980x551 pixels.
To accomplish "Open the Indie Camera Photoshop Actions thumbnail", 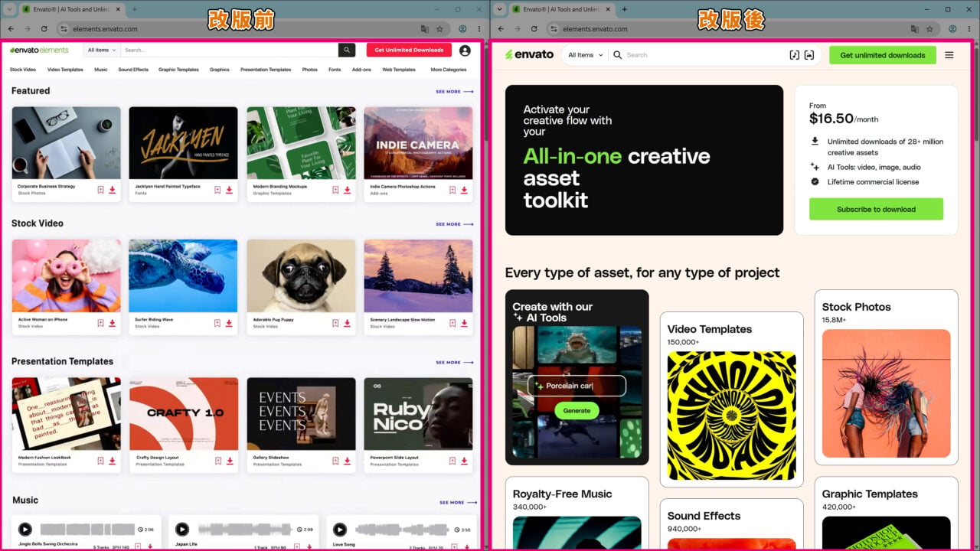I will click(x=418, y=143).
